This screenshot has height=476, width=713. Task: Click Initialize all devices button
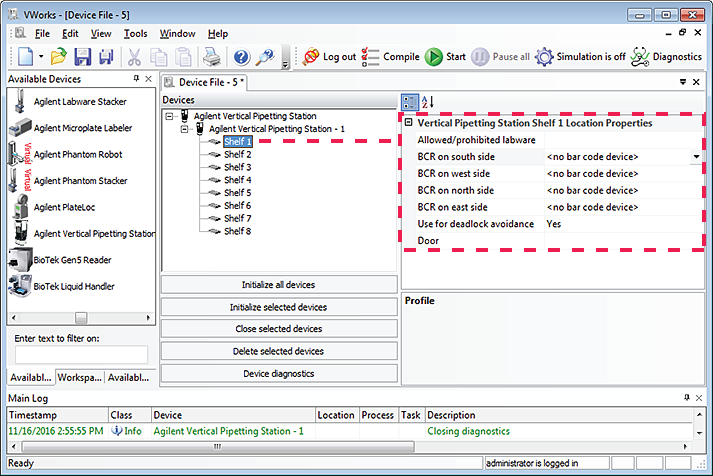tap(278, 285)
